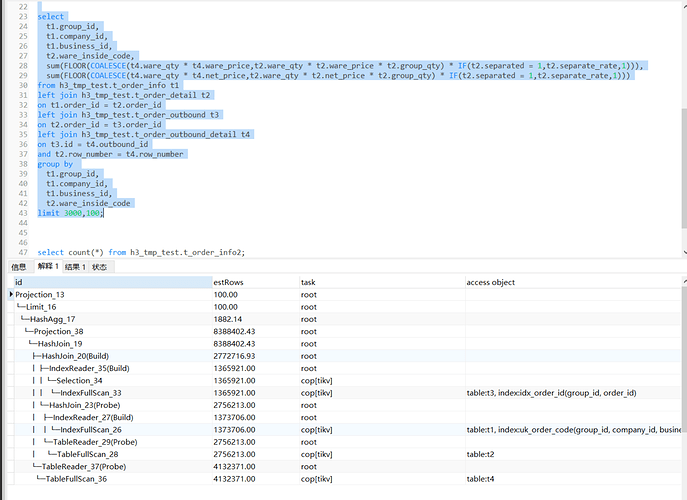Select the TableFullScan_28 row
The image size is (687, 500).
click(345, 454)
